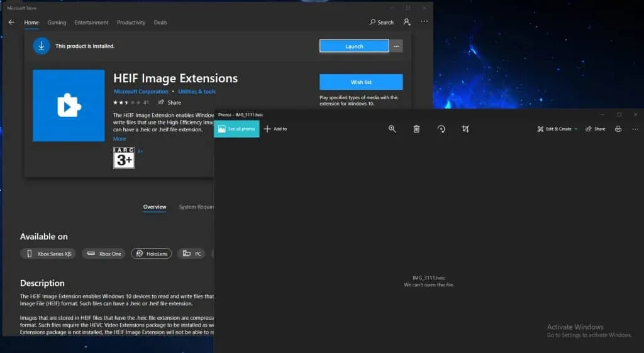
Task: Open the Home tab in Microsoft Store
Action: (x=31, y=23)
